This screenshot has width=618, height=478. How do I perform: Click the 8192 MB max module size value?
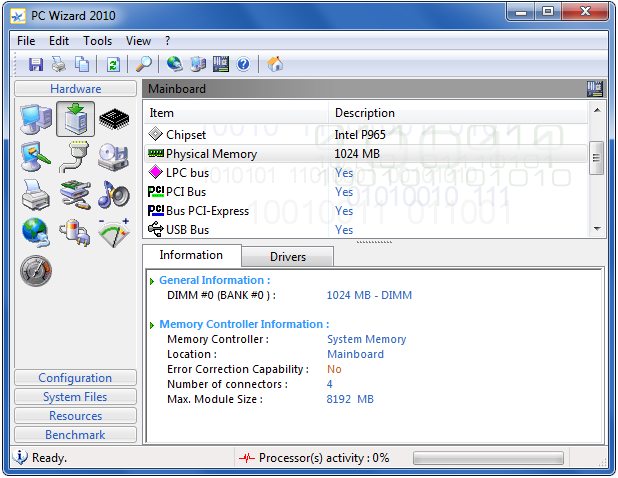click(350, 399)
